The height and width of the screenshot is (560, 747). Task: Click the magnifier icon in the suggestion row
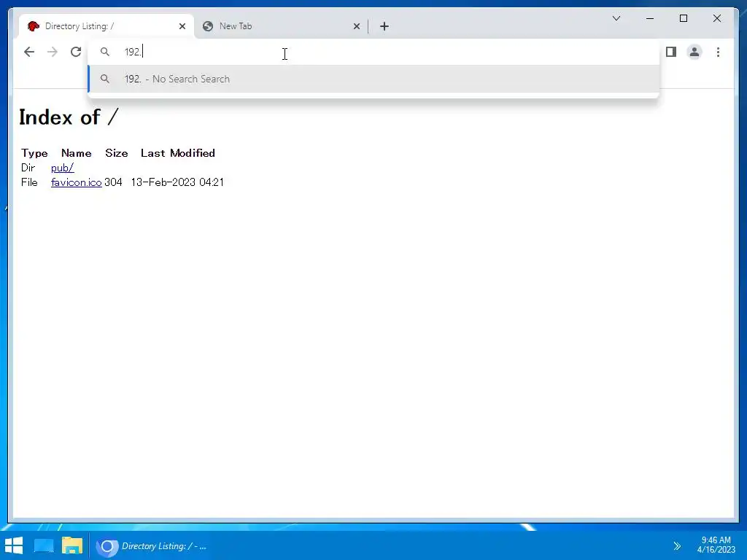[105, 79]
